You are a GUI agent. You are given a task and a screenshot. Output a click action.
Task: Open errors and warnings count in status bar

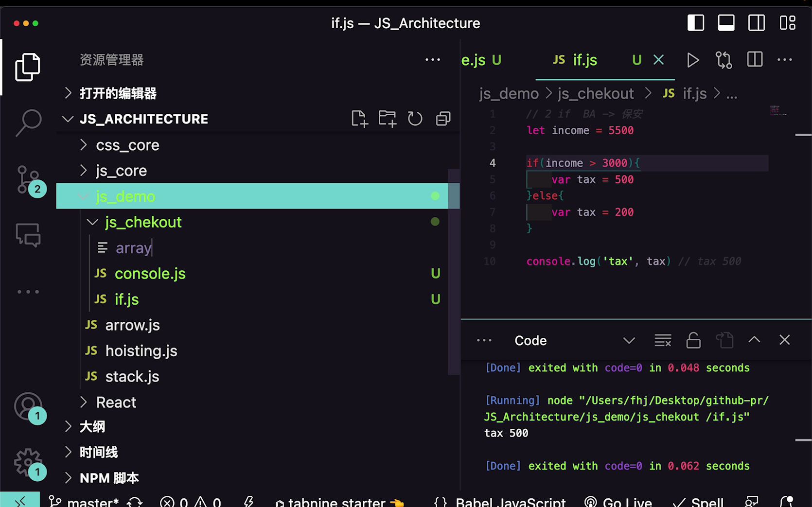(x=191, y=502)
